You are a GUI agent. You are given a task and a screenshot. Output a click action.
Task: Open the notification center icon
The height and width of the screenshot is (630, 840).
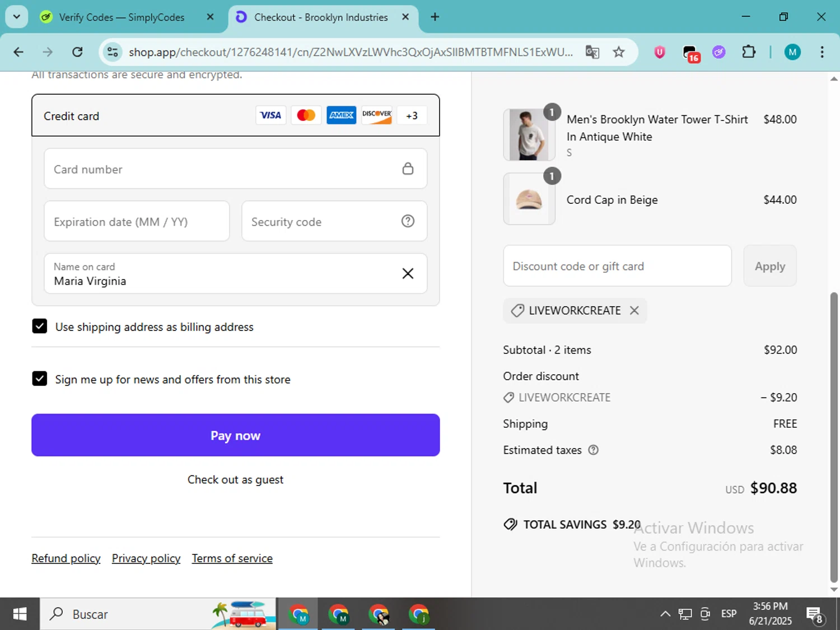pos(815,614)
